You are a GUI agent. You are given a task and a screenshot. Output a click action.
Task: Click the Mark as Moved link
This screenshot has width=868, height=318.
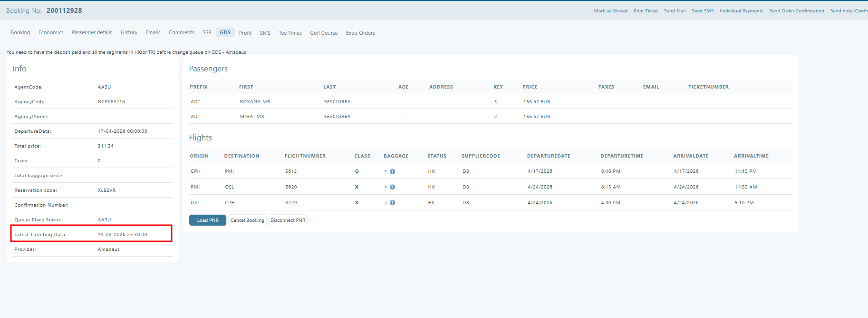pos(610,11)
